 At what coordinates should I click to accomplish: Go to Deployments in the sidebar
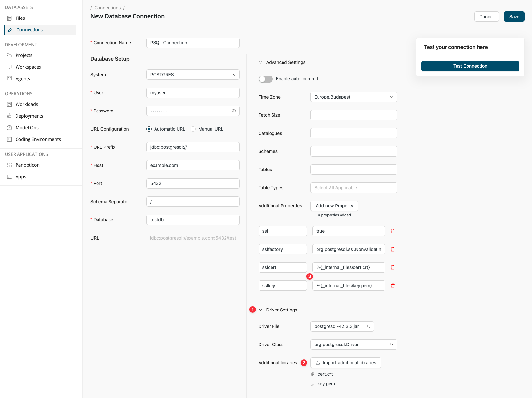point(29,116)
